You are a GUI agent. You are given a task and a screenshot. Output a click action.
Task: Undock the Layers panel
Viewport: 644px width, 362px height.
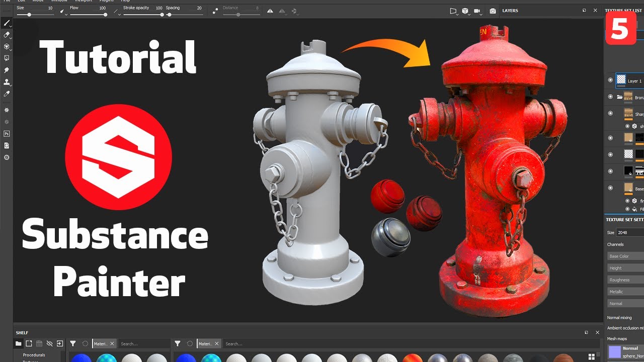point(584,10)
